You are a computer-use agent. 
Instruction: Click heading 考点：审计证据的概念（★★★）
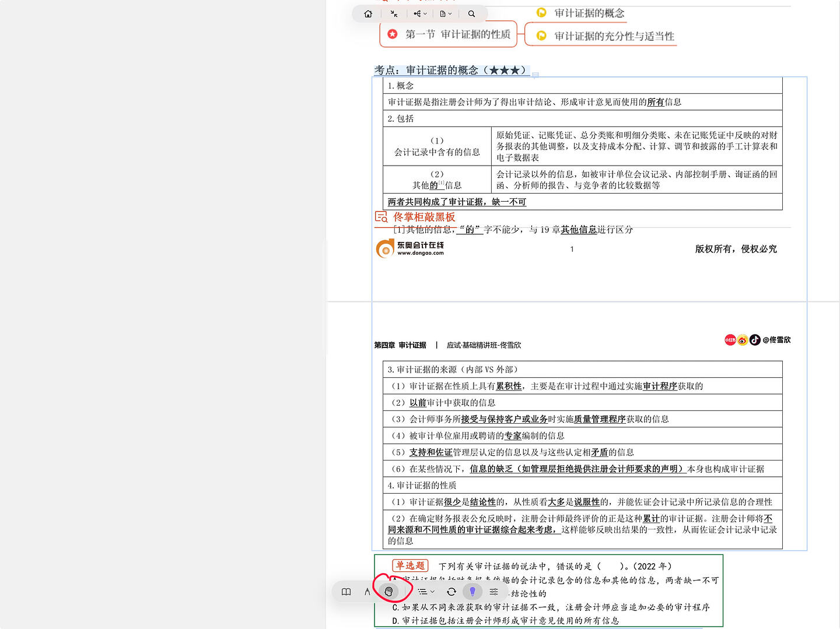click(450, 70)
